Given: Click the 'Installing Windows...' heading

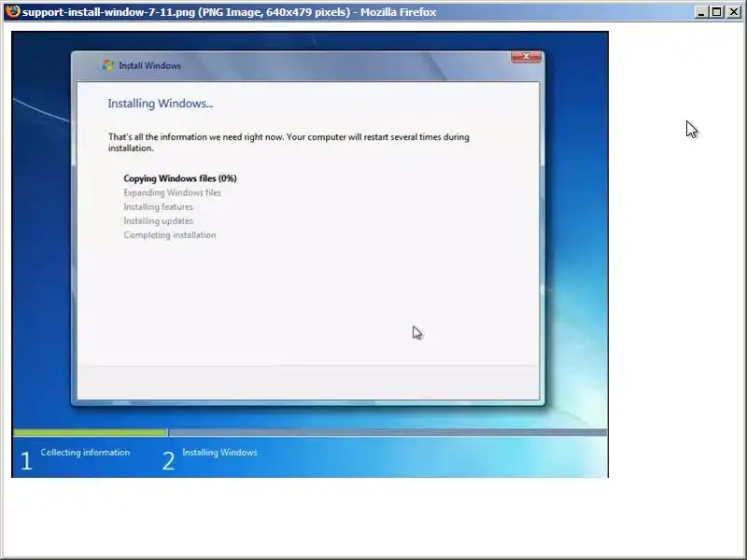Looking at the screenshot, I should pyautogui.click(x=161, y=104).
